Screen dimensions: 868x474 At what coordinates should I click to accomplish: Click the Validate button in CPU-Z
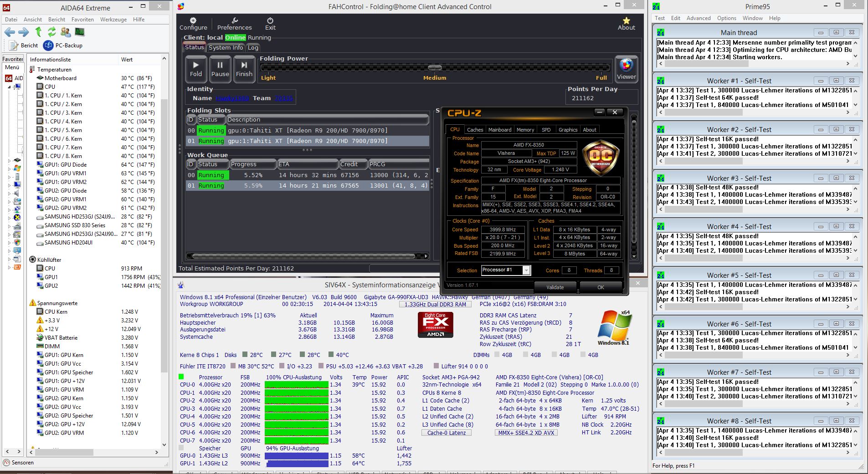click(555, 287)
